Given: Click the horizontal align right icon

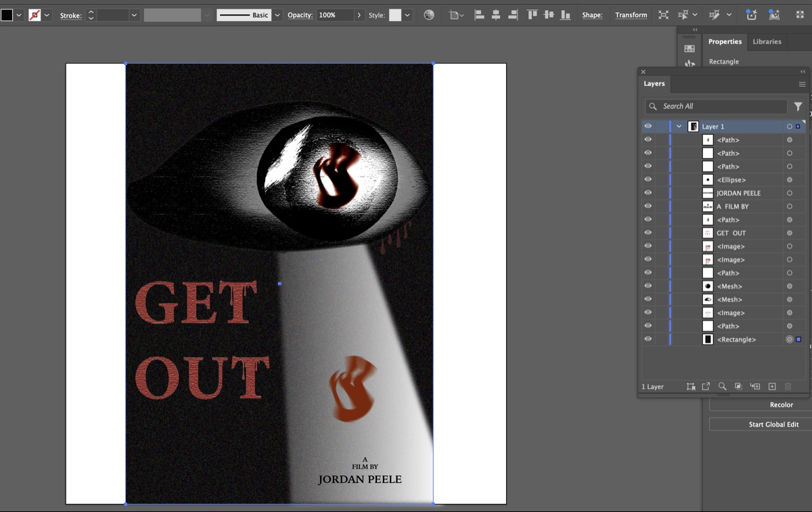Looking at the screenshot, I should (513, 15).
